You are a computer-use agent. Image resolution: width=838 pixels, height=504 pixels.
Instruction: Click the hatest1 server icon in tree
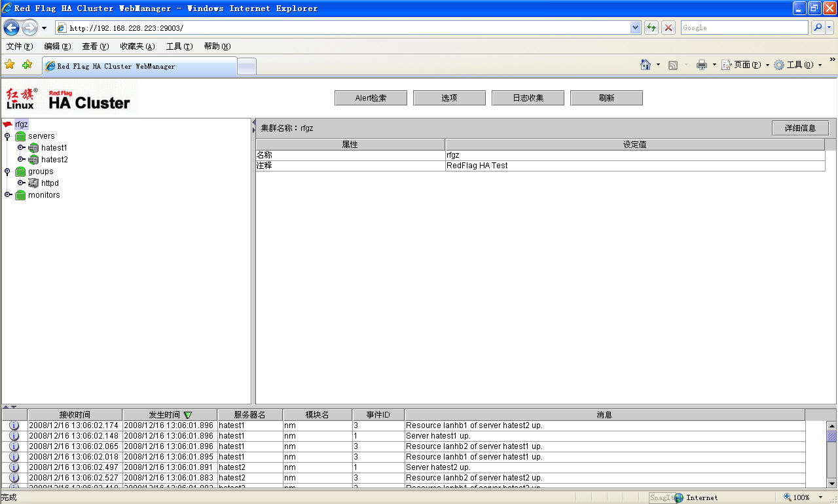pos(33,148)
